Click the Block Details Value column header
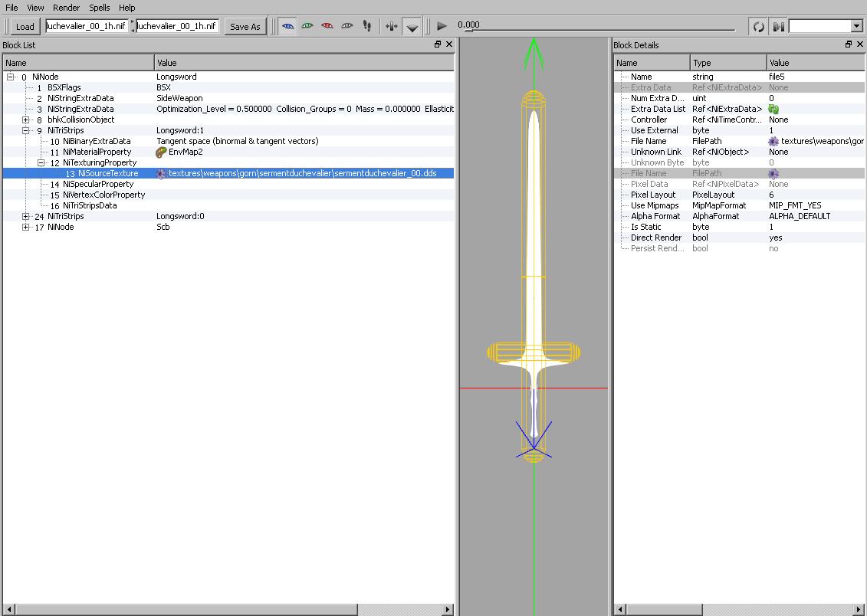Screen dimensions: 867x616 pyautogui.click(x=816, y=62)
